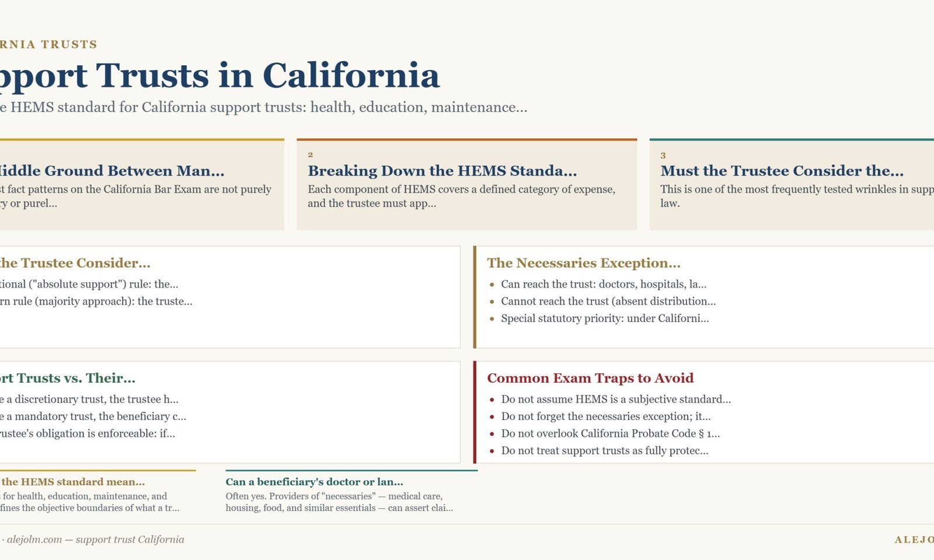934x560 pixels.
Task: Click "rt Trusts vs. Their..." green heading
Action: point(68,378)
